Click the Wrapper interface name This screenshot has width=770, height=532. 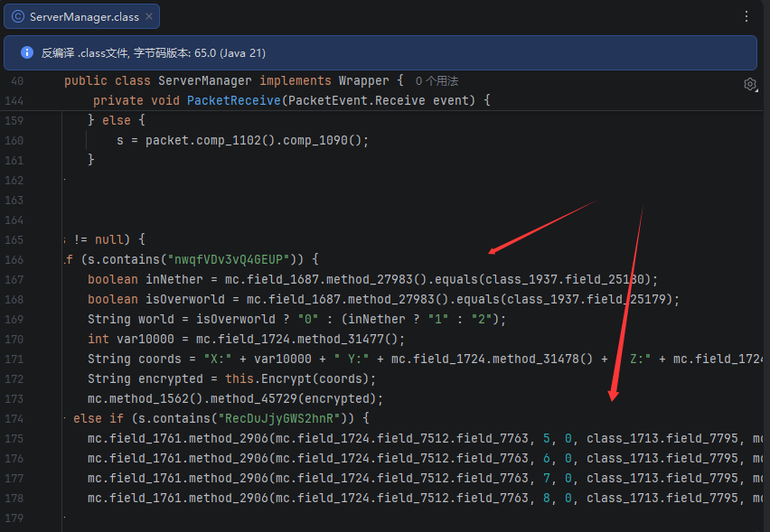click(x=363, y=81)
